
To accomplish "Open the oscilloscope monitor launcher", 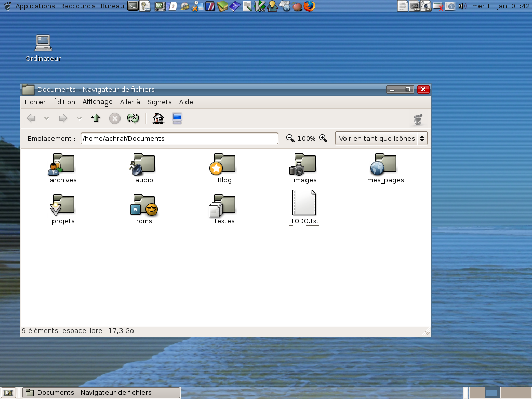I will click(160, 6).
